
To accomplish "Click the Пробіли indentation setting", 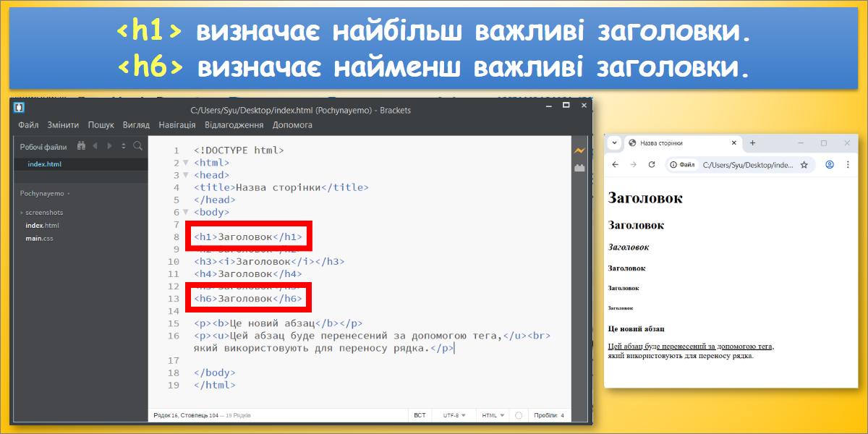I will (548, 416).
